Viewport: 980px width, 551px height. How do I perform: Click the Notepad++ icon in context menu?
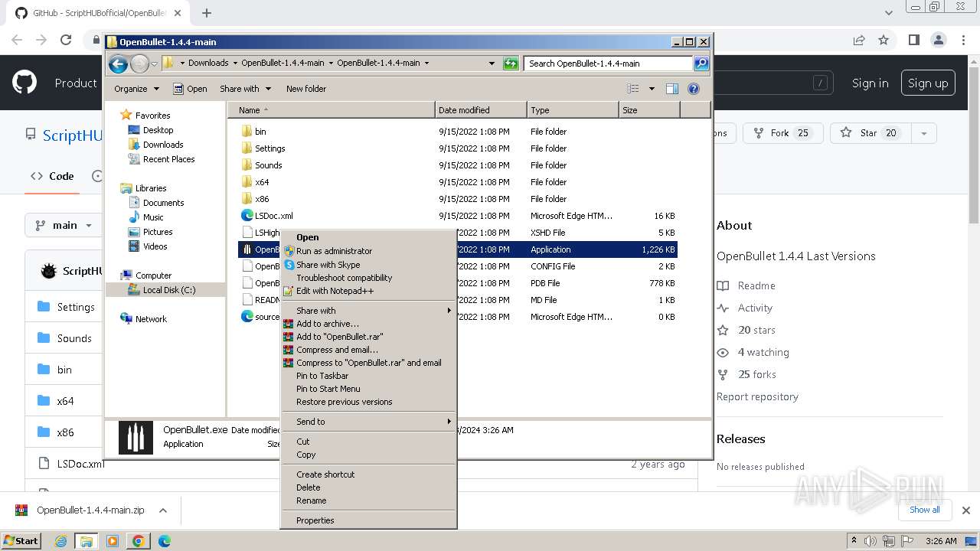pos(289,291)
